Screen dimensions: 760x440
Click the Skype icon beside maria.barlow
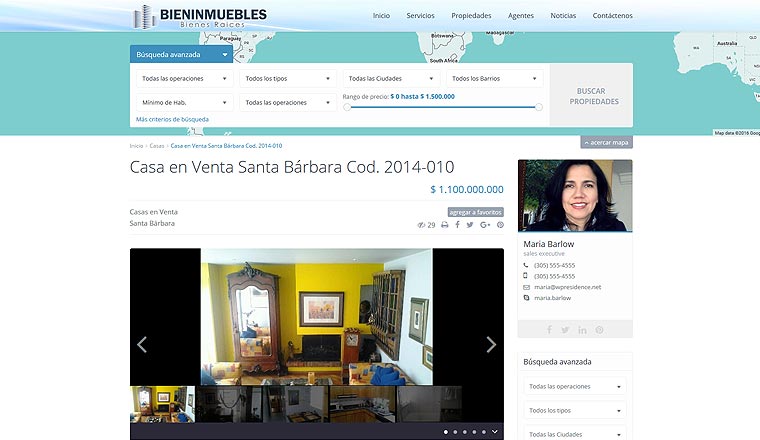526,298
